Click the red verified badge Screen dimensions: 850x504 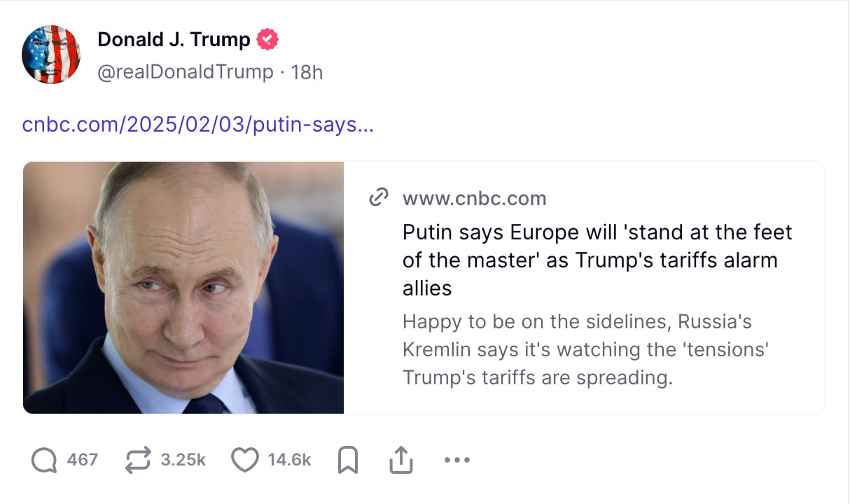[x=267, y=40]
